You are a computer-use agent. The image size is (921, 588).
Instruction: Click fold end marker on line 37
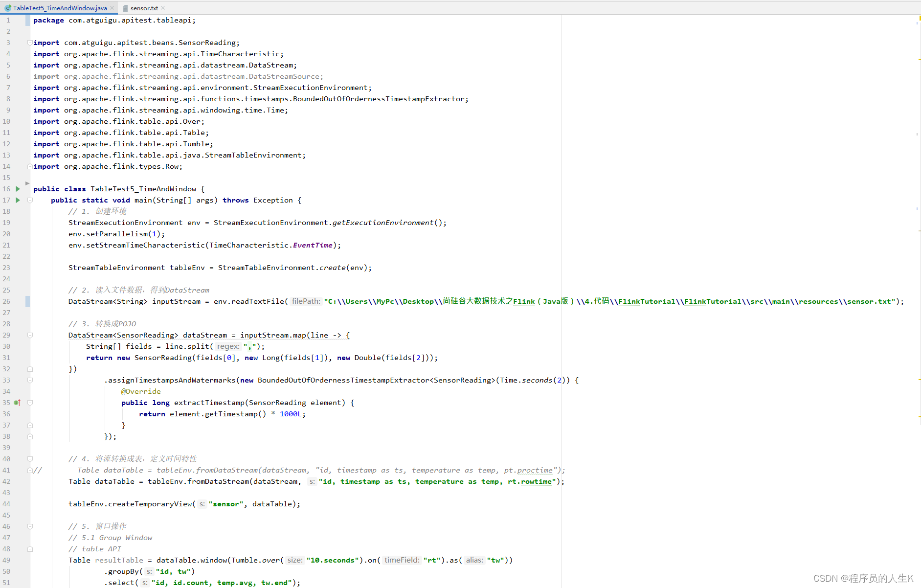tap(30, 425)
